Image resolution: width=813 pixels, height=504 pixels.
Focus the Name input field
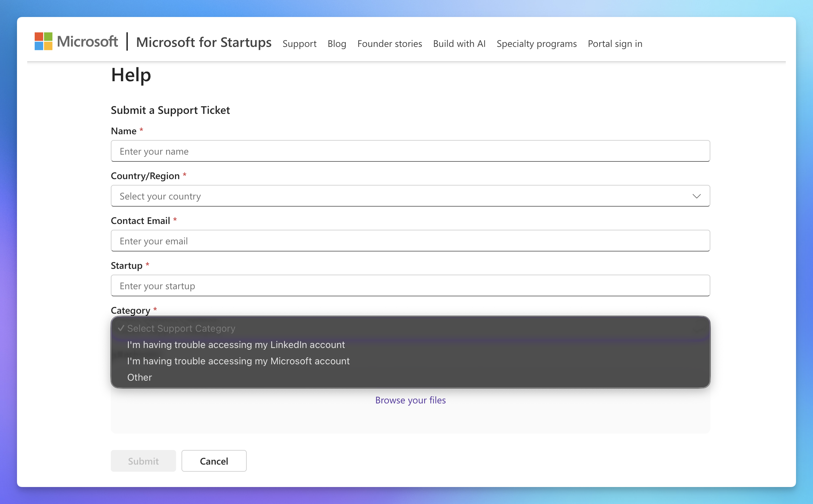click(410, 151)
